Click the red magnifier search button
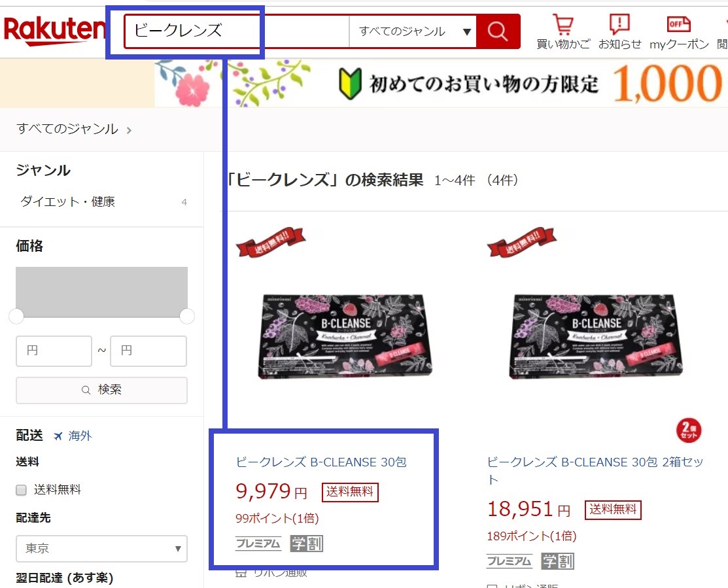 click(x=498, y=31)
